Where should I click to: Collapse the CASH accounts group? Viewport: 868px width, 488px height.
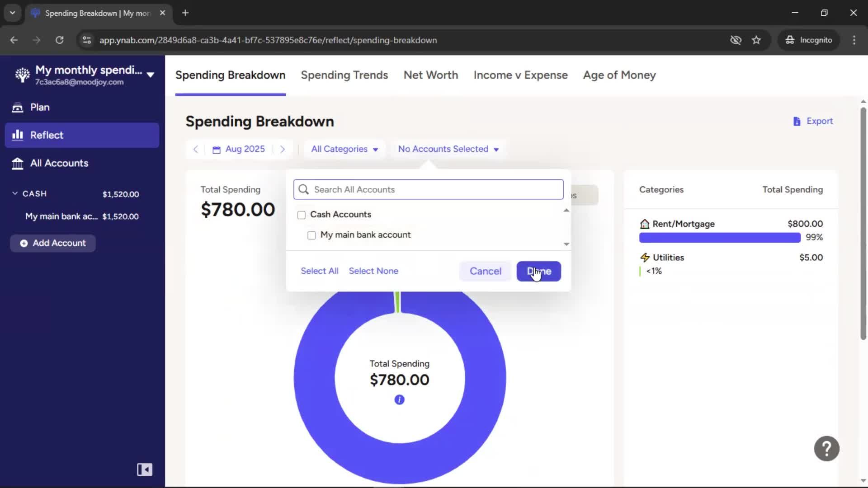[x=15, y=193]
